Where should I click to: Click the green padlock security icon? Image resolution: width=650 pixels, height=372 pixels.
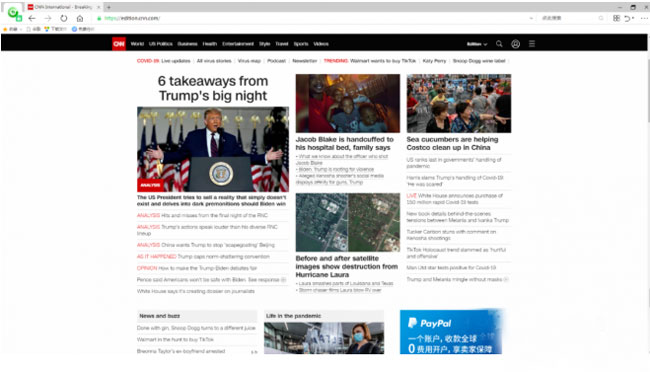[99, 18]
